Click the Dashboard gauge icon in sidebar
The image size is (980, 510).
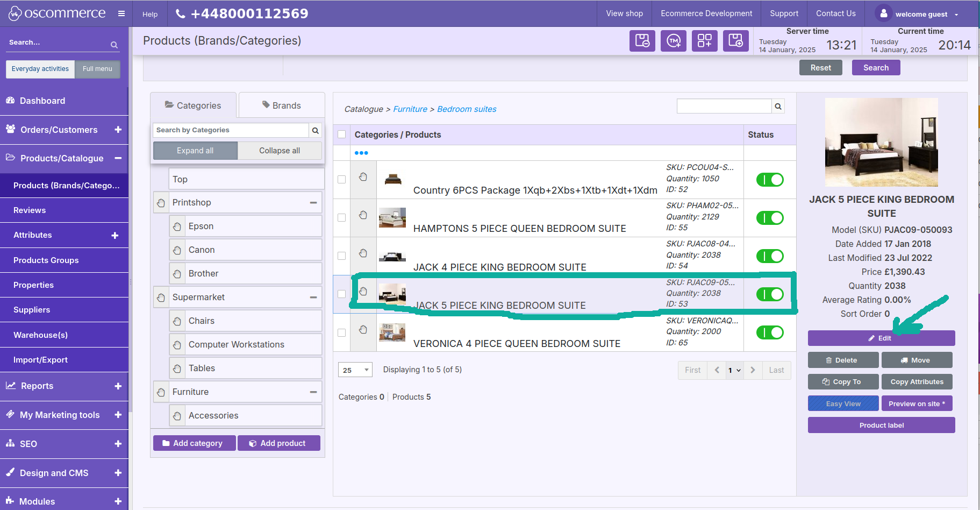(10, 100)
